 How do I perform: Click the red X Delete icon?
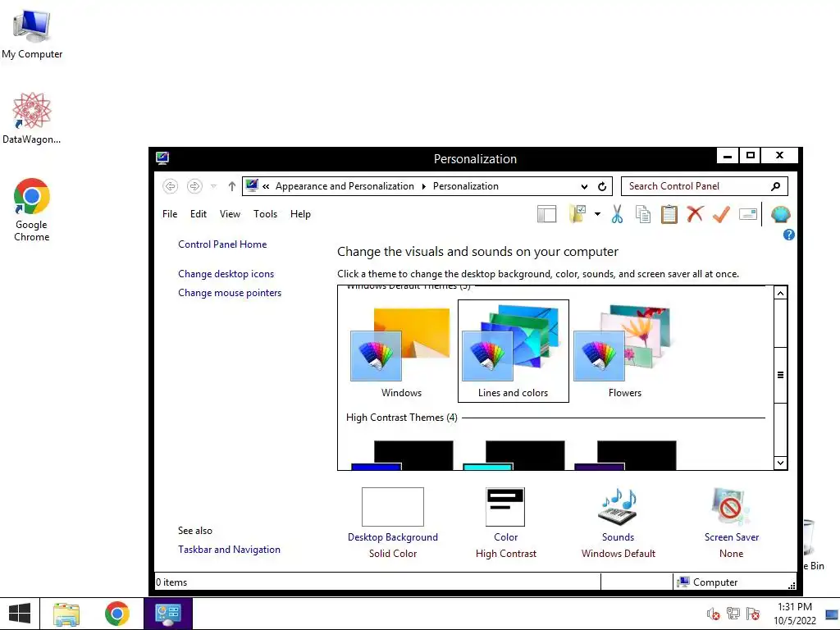coord(695,214)
